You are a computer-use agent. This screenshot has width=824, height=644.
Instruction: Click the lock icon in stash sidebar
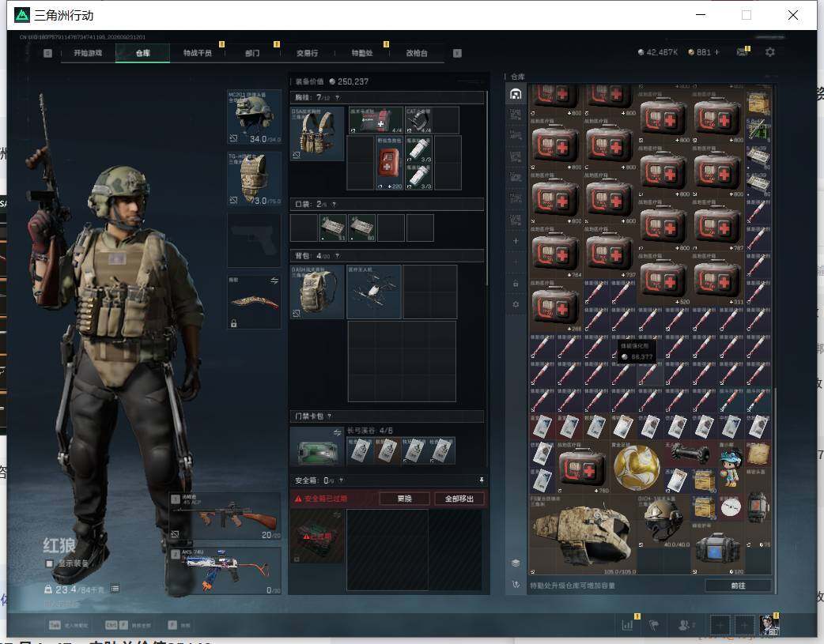(x=516, y=284)
